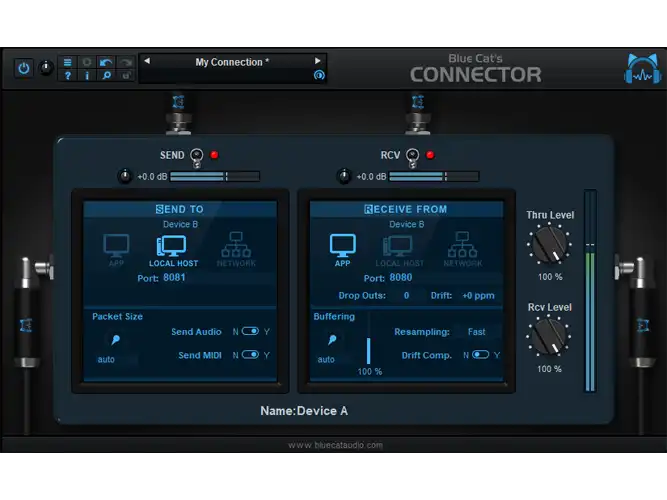
Task: Click the Packet Size auto knob
Action: point(114,340)
